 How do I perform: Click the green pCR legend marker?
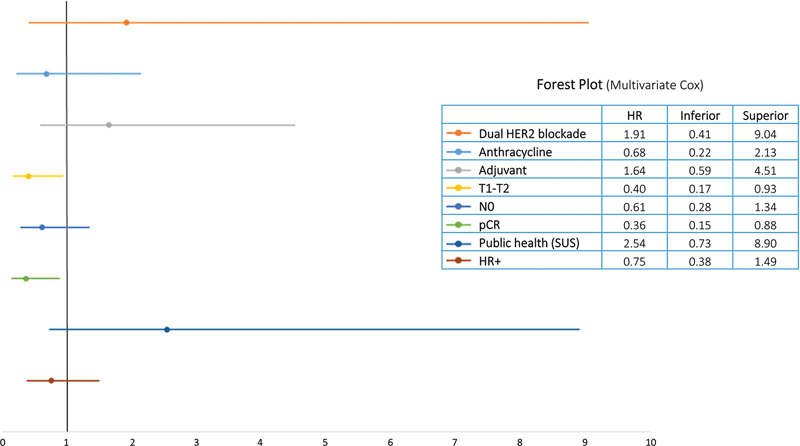pos(458,224)
